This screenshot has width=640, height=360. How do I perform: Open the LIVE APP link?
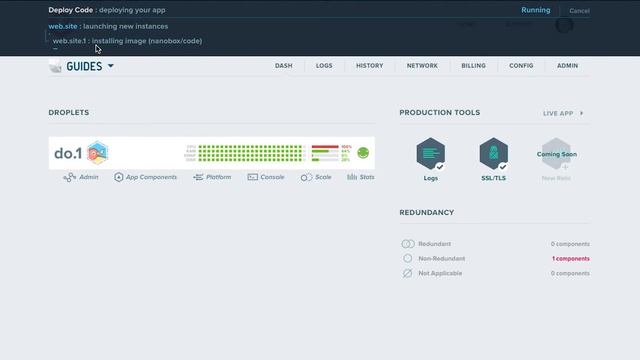563,113
